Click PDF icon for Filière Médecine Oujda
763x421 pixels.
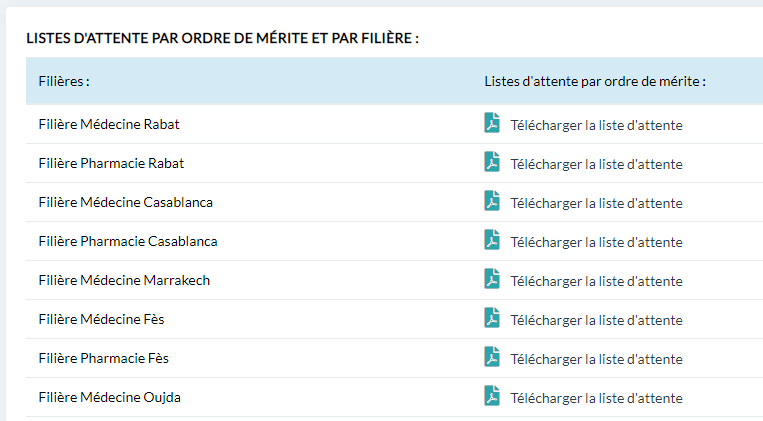point(491,396)
